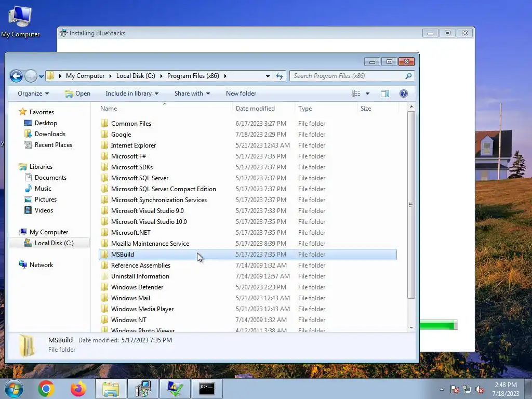Select the Microsoft SQL Server folder row
This screenshot has height=399, width=532.
coord(248,178)
